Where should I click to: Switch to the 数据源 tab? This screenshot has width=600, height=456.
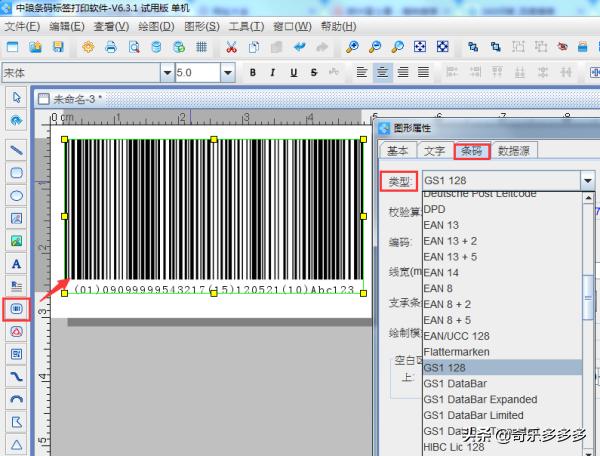point(514,151)
